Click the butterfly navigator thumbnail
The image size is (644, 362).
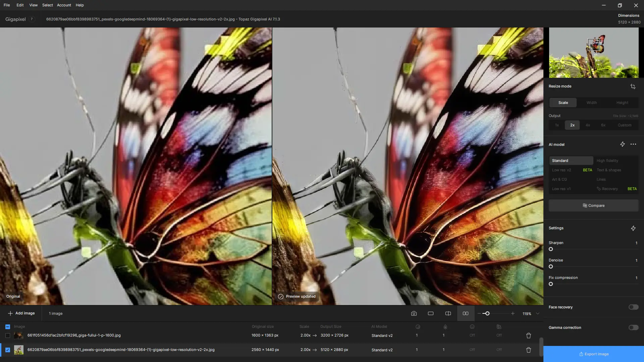(x=594, y=53)
